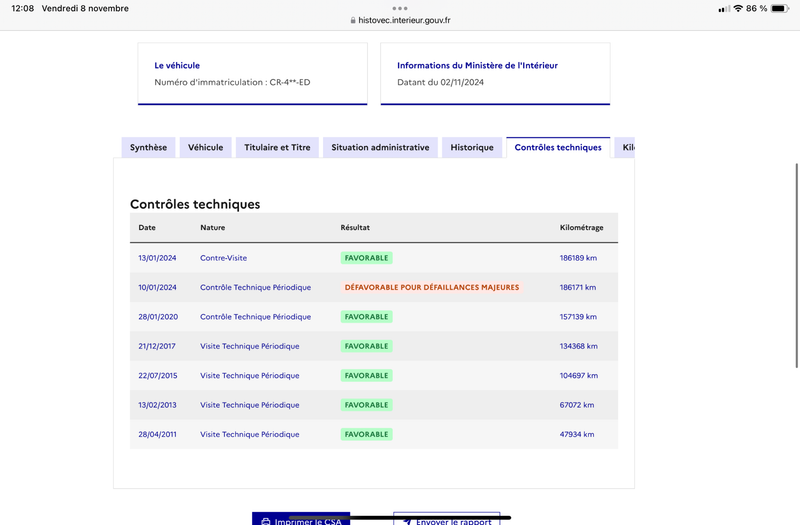Tap the 12:08 clock in status bar
The width and height of the screenshot is (800, 525).
[x=22, y=8]
